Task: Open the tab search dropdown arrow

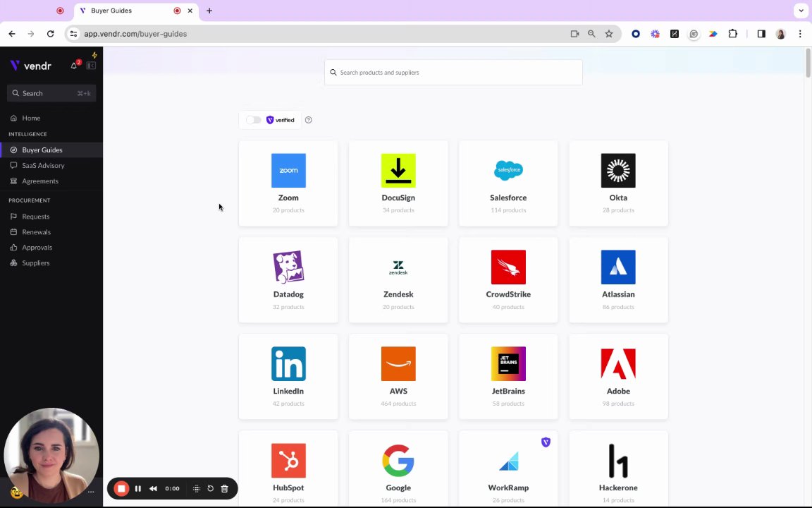Action: 801,11
